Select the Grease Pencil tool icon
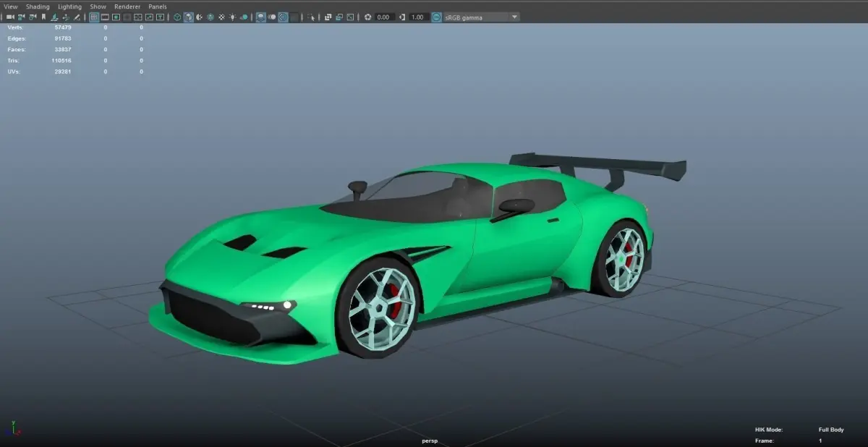The image size is (868, 447). click(x=77, y=17)
